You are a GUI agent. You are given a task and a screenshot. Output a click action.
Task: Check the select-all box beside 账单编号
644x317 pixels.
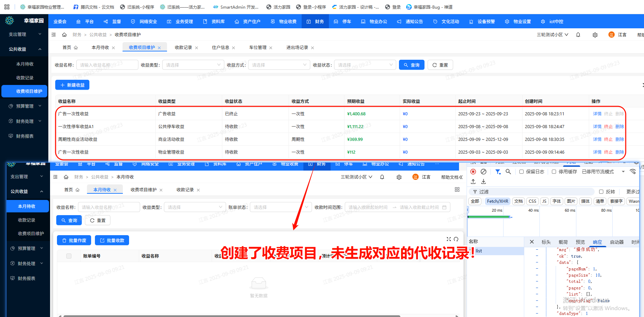coord(69,256)
